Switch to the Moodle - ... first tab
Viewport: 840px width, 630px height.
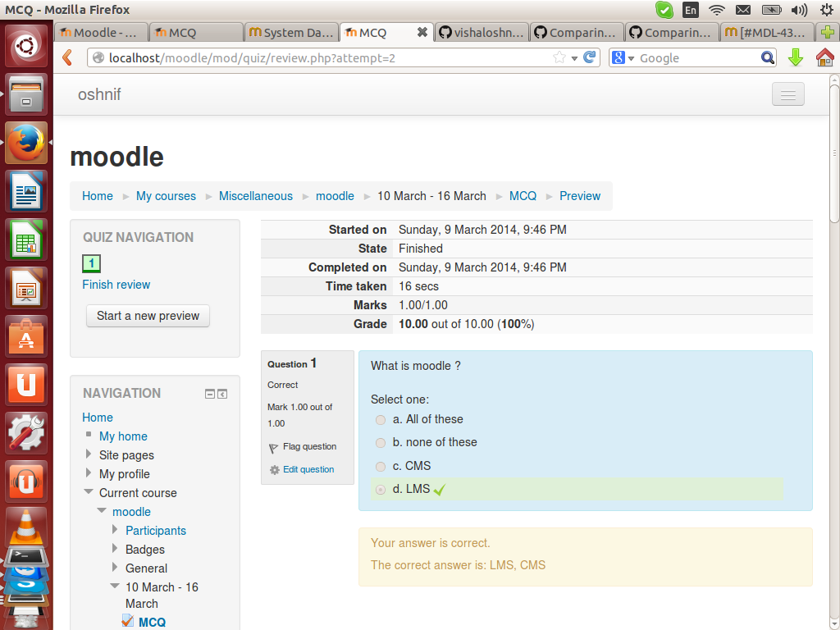pyautogui.click(x=101, y=32)
